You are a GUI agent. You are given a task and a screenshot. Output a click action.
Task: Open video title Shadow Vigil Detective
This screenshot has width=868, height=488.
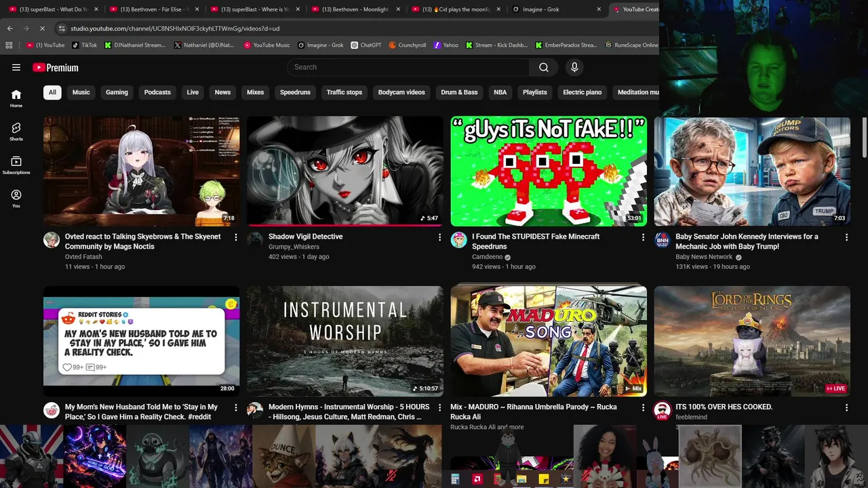[x=305, y=237]
